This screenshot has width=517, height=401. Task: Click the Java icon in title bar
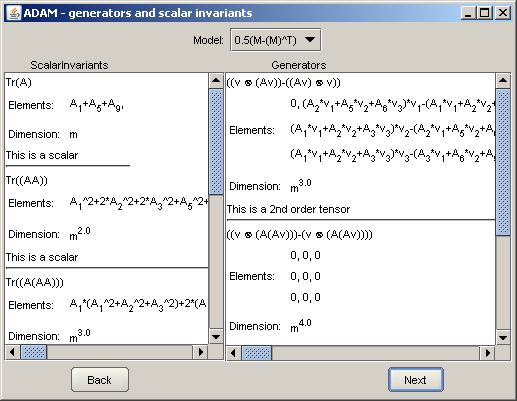click(x=14, y=13)
